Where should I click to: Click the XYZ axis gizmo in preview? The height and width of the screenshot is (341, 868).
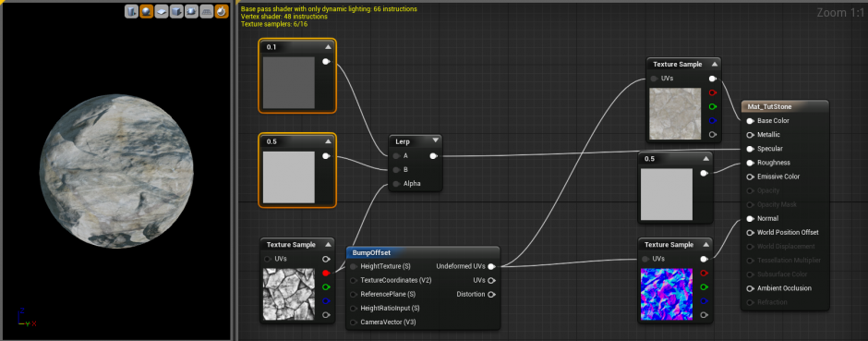(x=26, y=317)
